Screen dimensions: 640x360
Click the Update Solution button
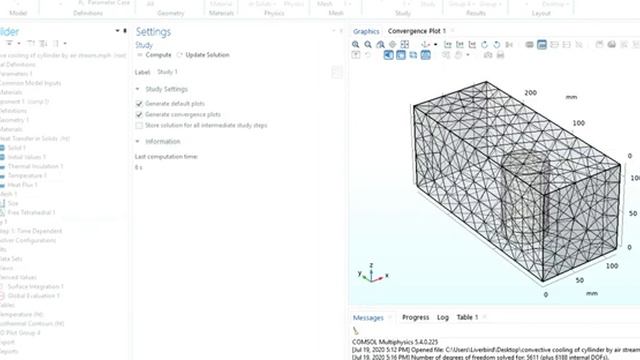(x=203, y=55)
